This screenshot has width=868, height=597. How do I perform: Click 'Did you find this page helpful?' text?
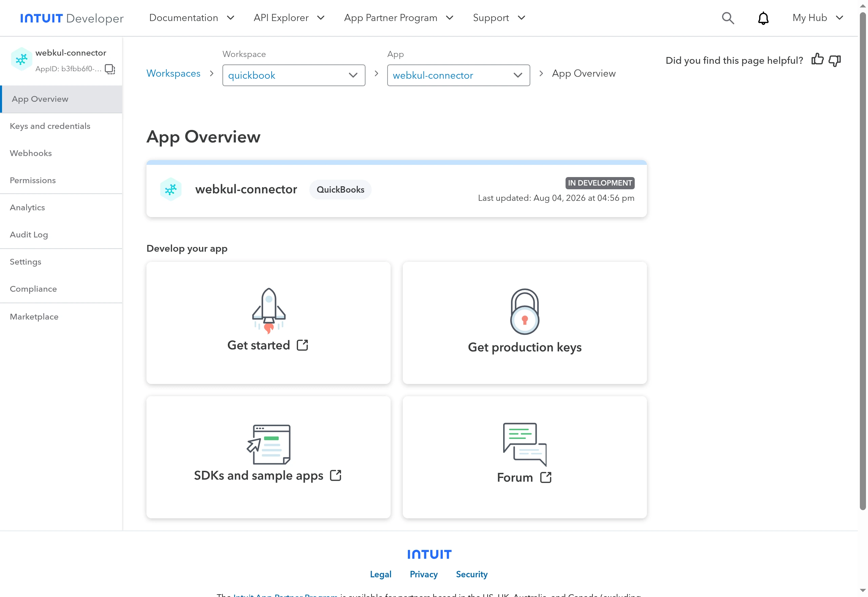point(734,60)
